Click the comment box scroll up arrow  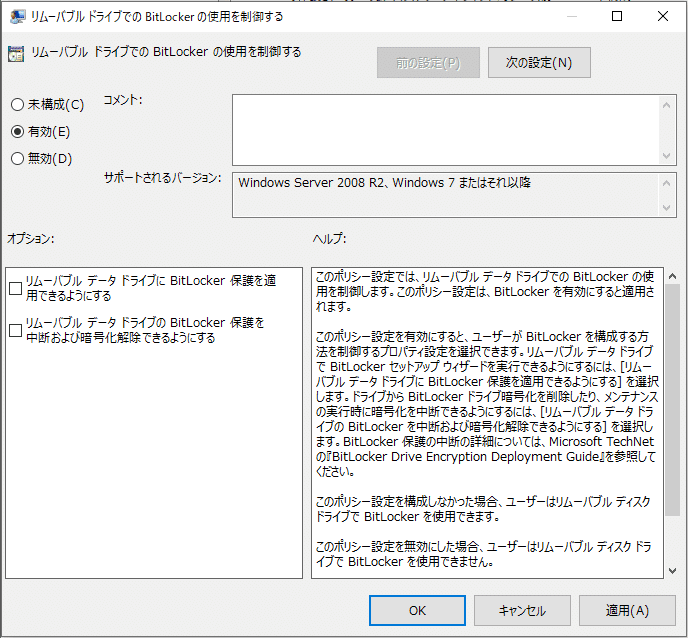(666, 105)
